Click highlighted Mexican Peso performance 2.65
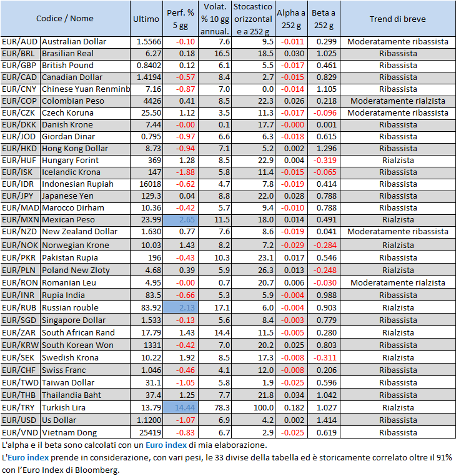Viewport: 456px width, 476px height. [181, 219]
